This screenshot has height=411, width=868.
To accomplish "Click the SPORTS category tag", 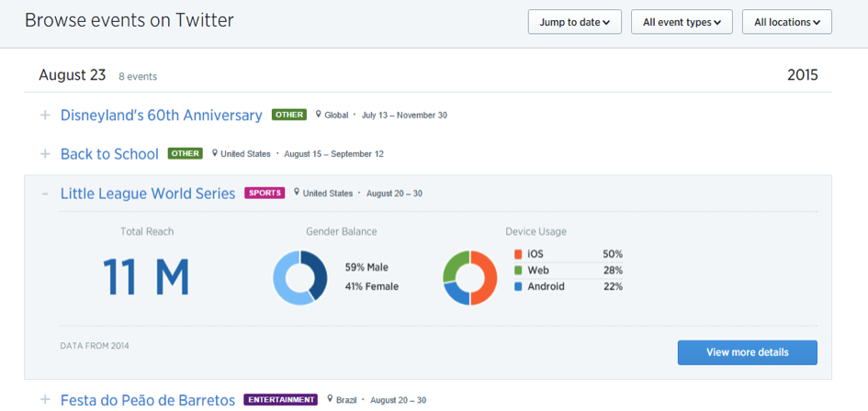I will (265, 194).
